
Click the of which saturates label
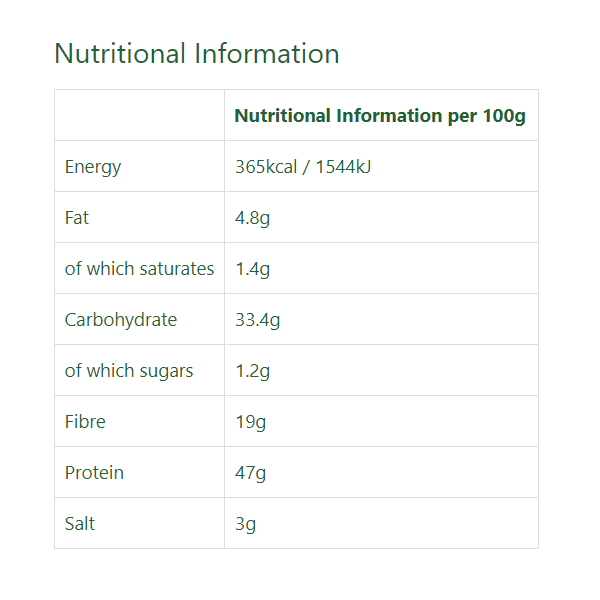pyautogui.click(x=139, y=269)
